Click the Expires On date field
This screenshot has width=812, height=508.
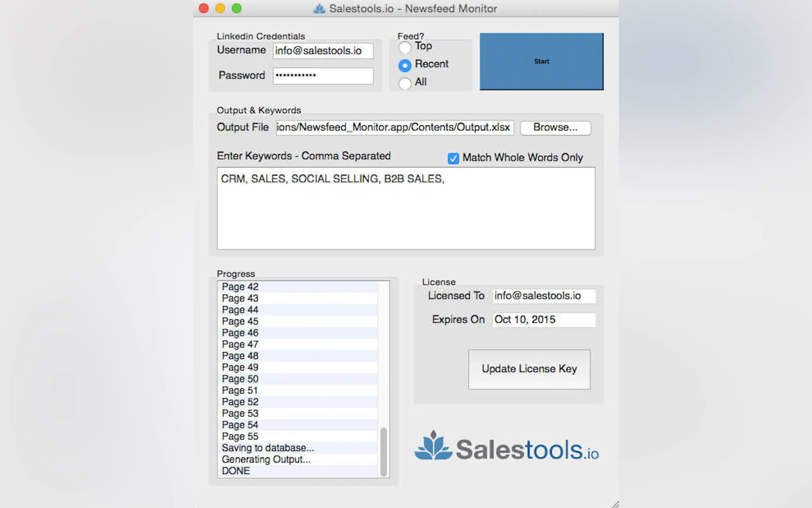pos(544,320)
